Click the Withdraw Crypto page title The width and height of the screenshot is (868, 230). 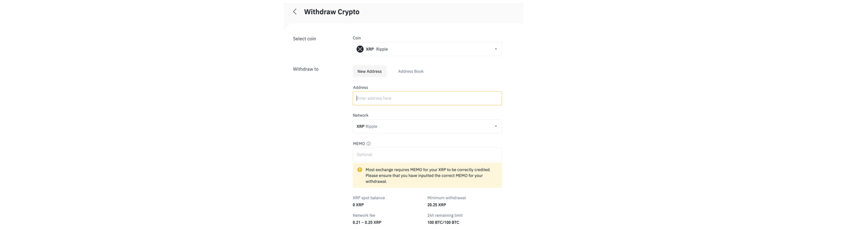[x=332, y=12]
